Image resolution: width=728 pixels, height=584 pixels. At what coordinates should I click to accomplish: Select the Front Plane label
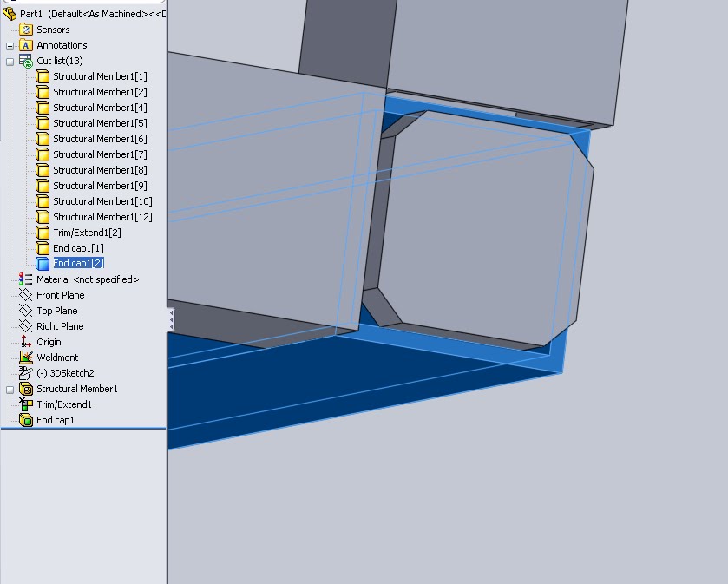coord(61,295)
